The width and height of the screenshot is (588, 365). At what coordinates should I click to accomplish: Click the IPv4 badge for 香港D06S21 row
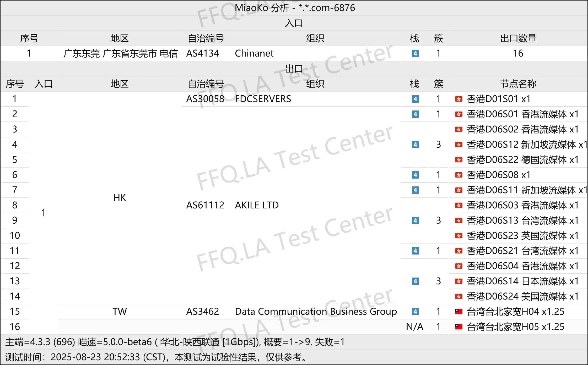click(x=415, y=251)
